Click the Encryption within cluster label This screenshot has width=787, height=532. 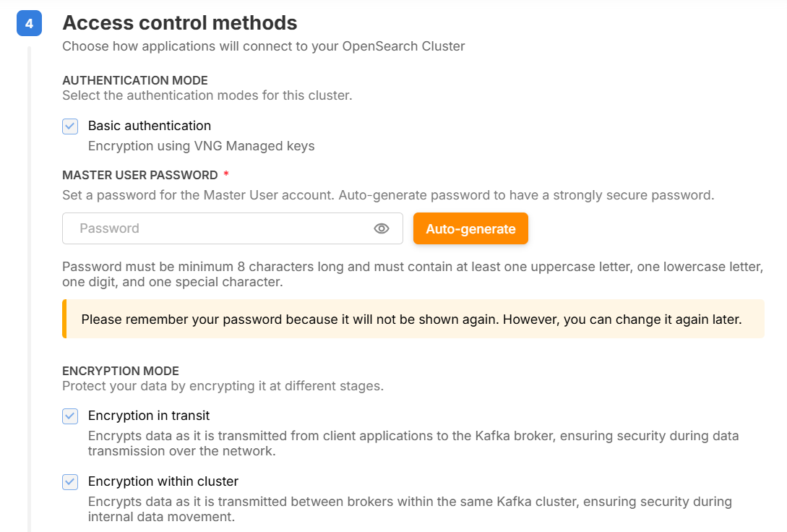tap(163, 481)
